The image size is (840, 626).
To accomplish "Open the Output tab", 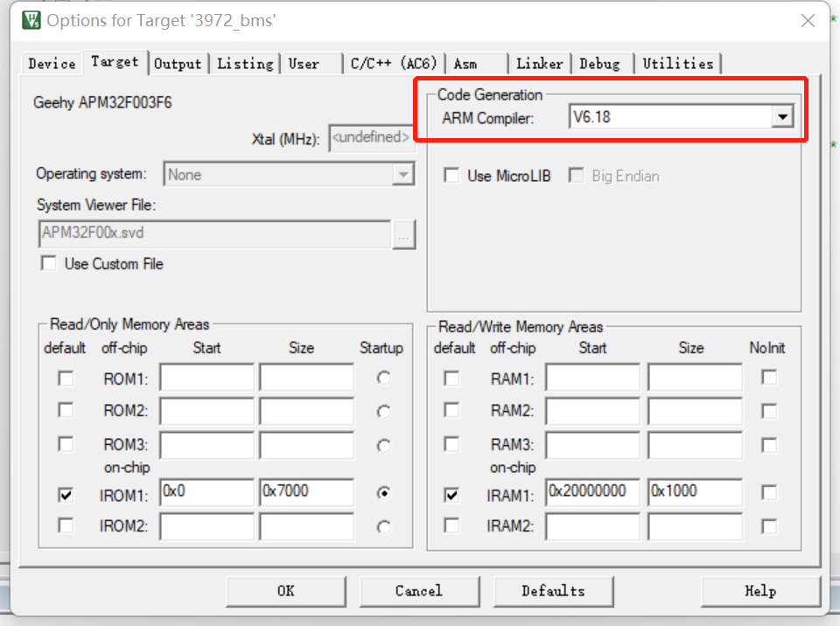I will (x=178, y=64).
